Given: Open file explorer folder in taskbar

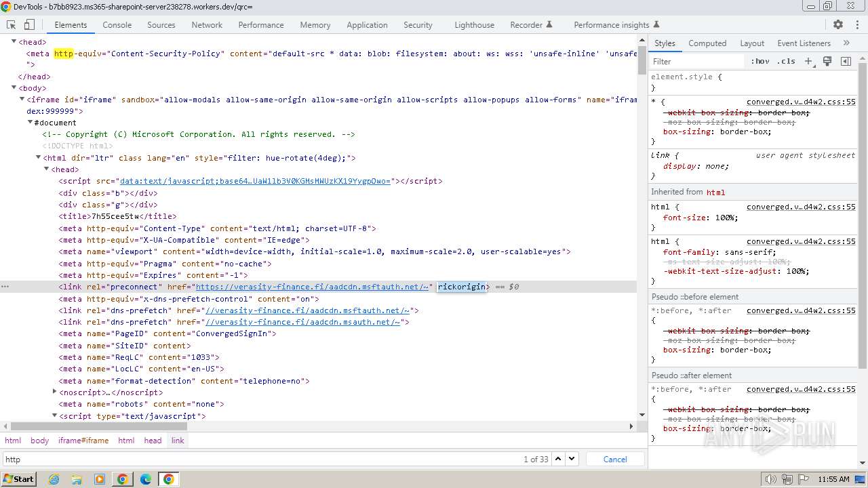Looking at the screenshot, I should click(77, 479).
